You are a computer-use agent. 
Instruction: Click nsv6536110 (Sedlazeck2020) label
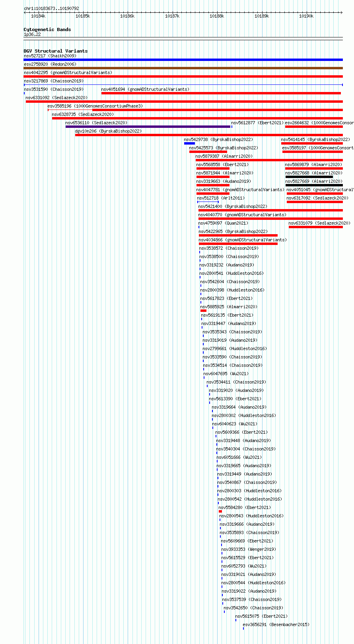point(96,123)
